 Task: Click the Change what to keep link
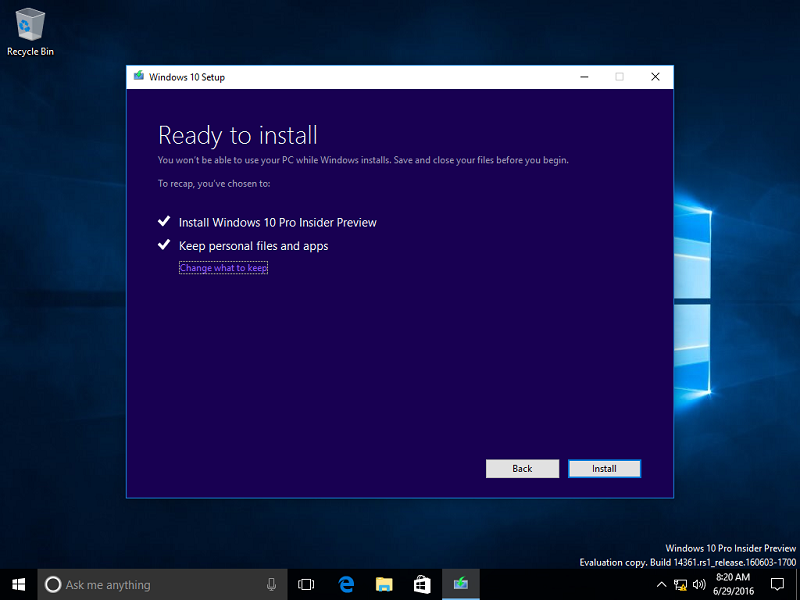[x=223, y=268]
